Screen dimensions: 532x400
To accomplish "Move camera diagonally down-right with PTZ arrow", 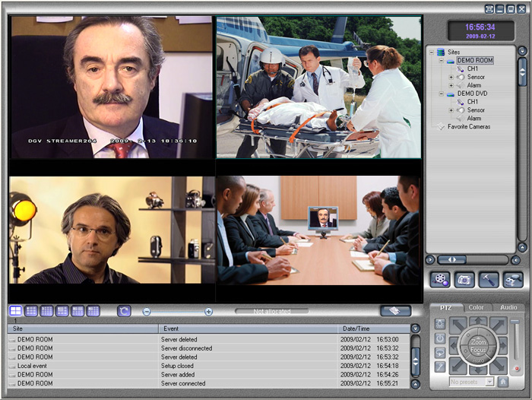I will click(x=499, y=366).
